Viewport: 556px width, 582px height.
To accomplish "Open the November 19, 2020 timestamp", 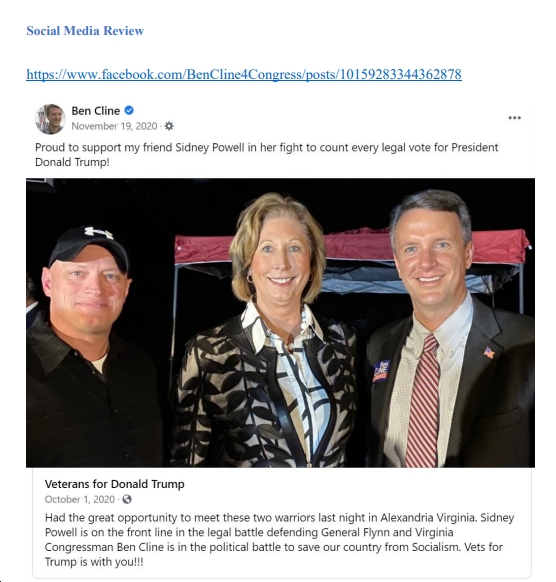I will tap(114, 126).
